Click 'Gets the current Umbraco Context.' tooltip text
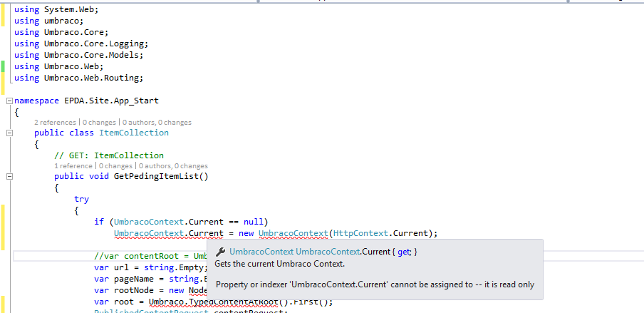The width and height of the screenshot is (644, 313). pos(280,264)
